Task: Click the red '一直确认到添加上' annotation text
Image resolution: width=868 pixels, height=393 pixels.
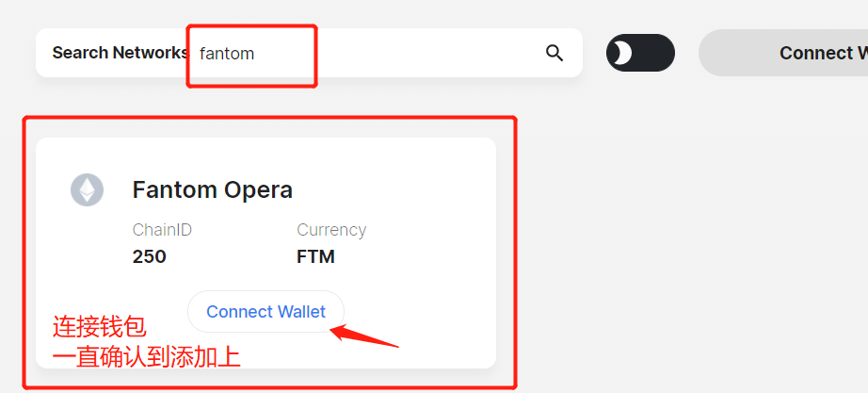Action: [147, 357]
